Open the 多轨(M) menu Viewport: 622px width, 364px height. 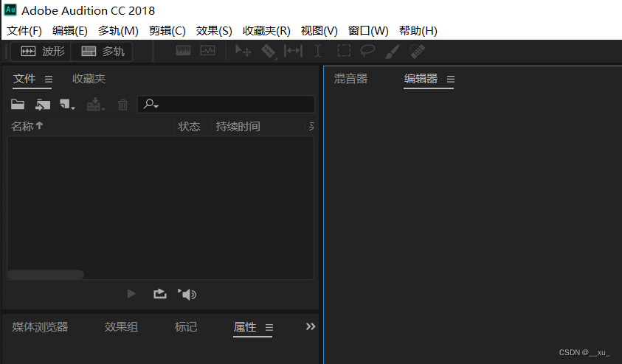tap(118, 31)
